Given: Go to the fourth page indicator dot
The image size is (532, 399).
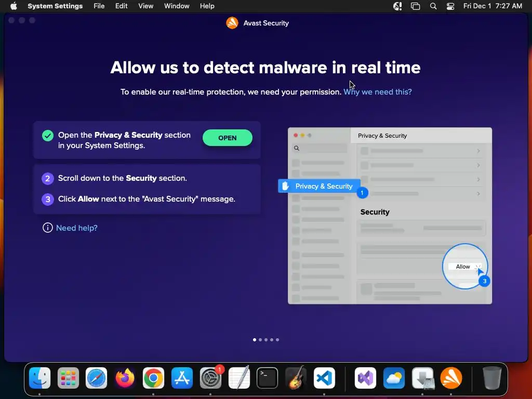Looking at the screenshot, I should pyautogui.click(x=272, y=340).
